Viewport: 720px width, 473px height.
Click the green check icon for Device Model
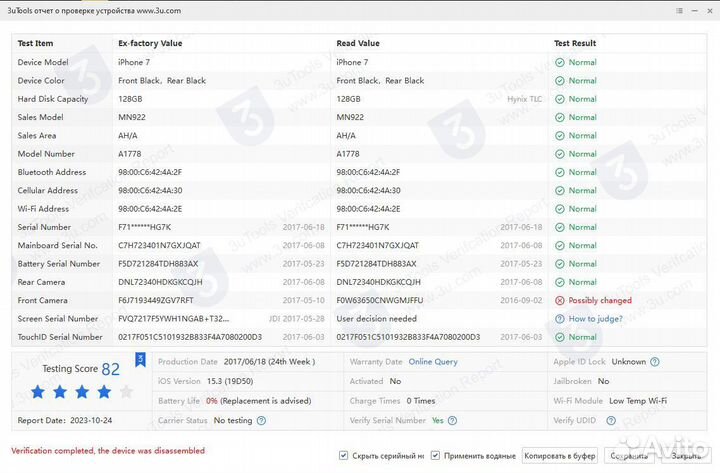[560, 62]
